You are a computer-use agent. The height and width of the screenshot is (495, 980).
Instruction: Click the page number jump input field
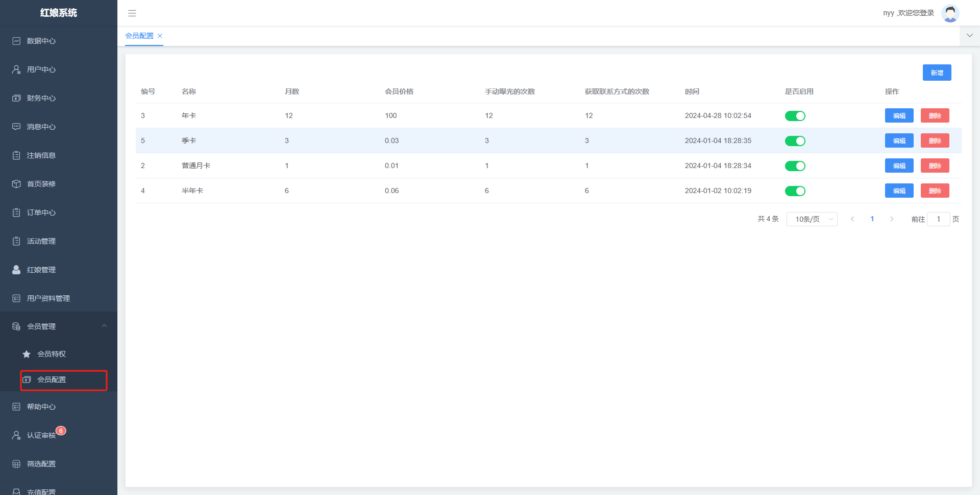pyautogui.click(x=938, y=219)
